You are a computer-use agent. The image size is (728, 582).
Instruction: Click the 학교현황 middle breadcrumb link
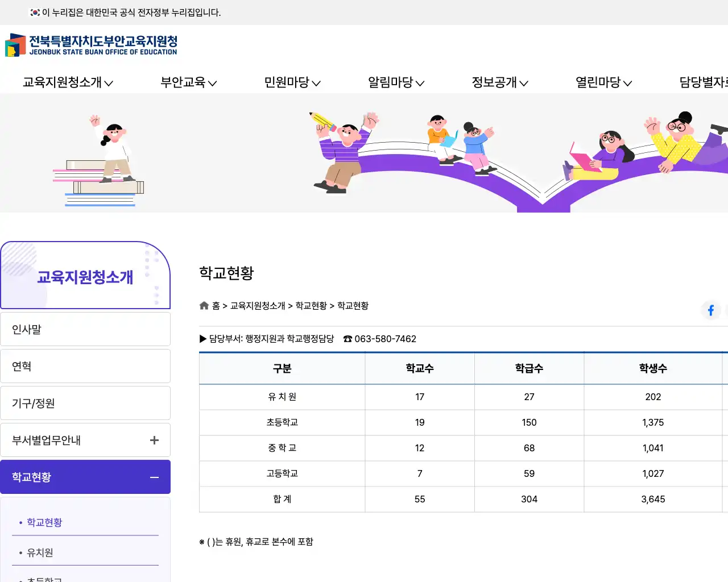click(x=311, y=306)
